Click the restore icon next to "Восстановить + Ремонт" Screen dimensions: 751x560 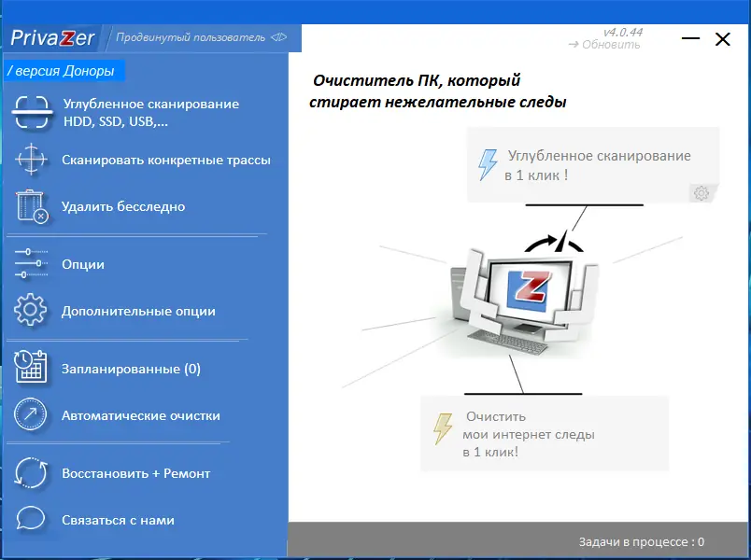pyautogui.click(x=30, y=473)
